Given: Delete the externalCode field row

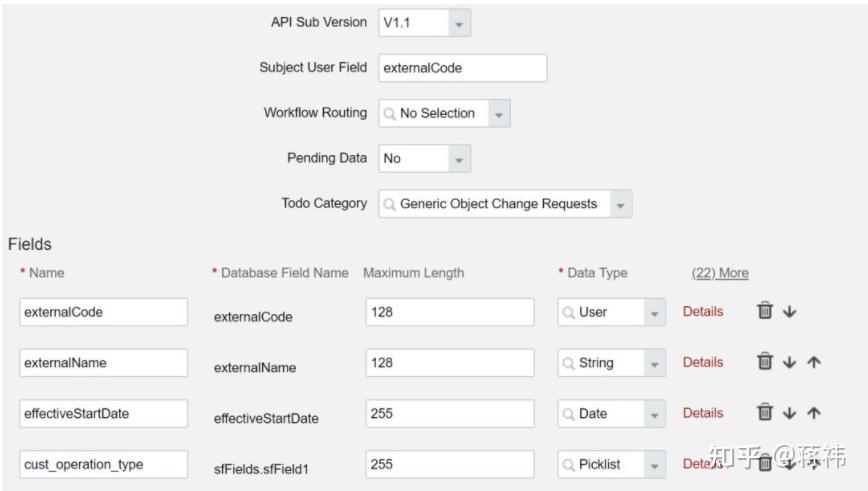Looking at the screenshot, I should pyautogui.click(x=765, y=311).
